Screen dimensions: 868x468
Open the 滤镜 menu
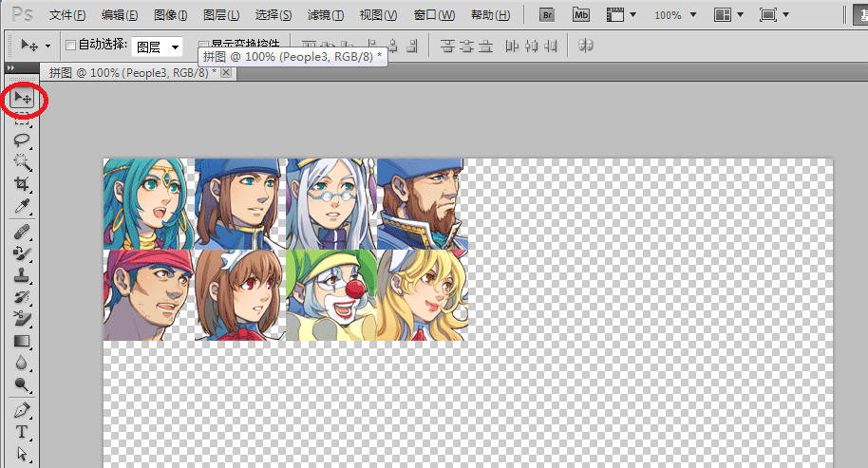327,15
